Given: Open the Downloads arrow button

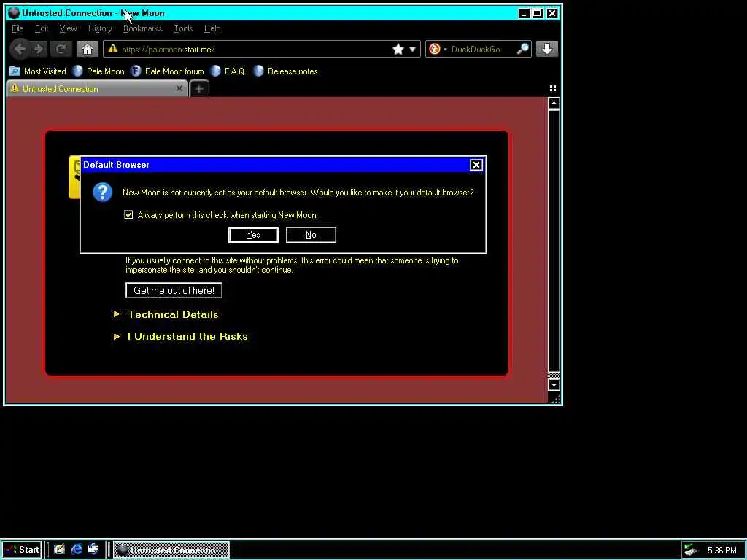Looking at the screenshot, I should 547,49.
